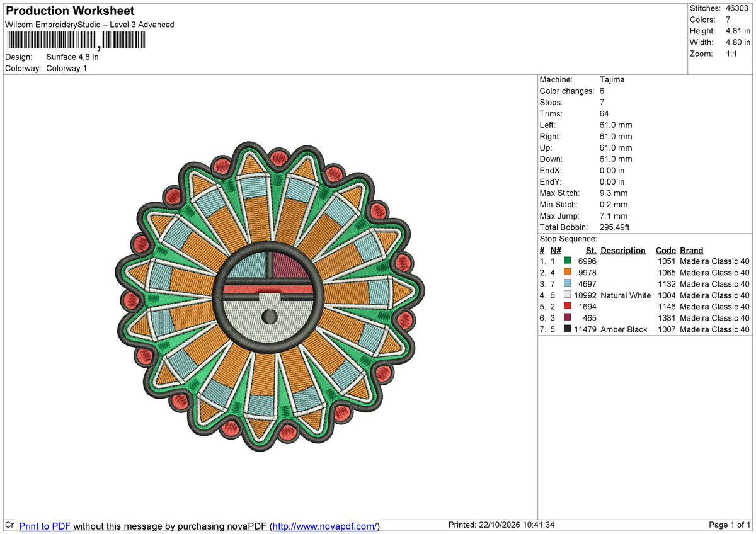This screenshot has height=534, width=756.
Task: Click the Color changes value 6
Action: point(602,91)
